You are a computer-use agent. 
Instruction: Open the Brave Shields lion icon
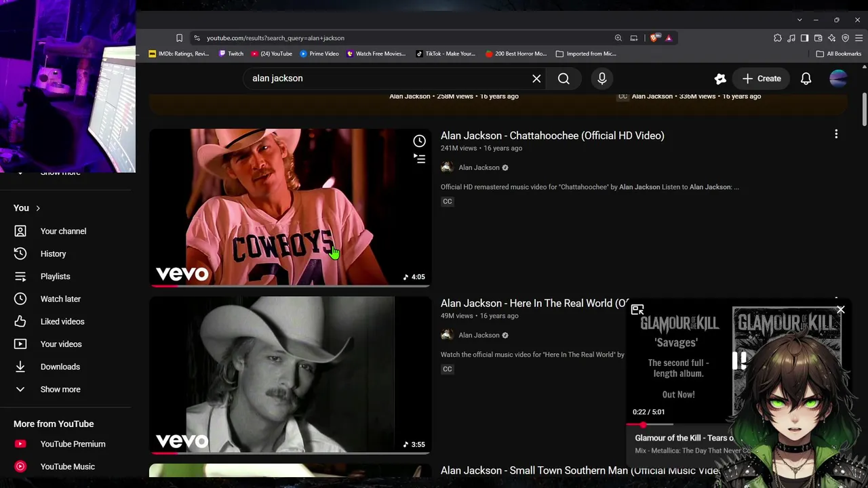pos(654,38)
